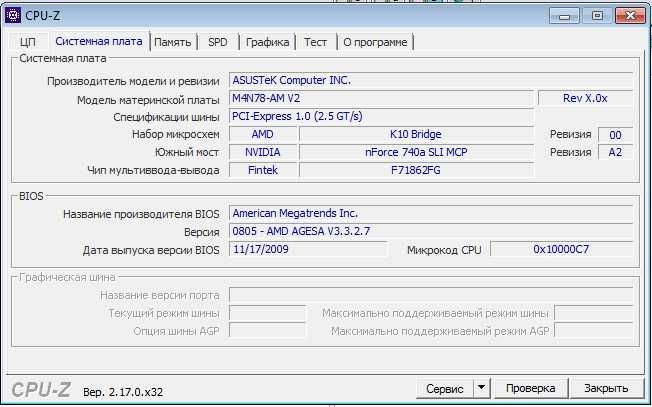Click the Сервис button
Image resolution: width=652 pixels, height=407 pixels.
point(445,389)
